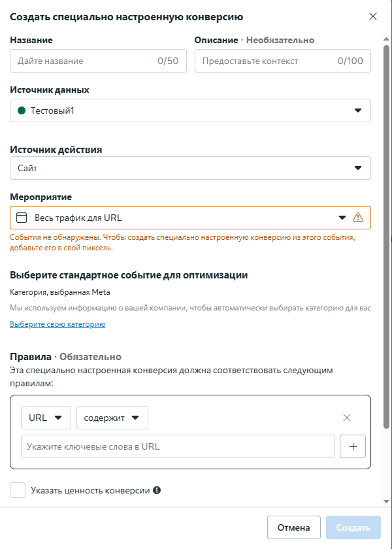Add a keyword with the plus button

coord(353,447)
